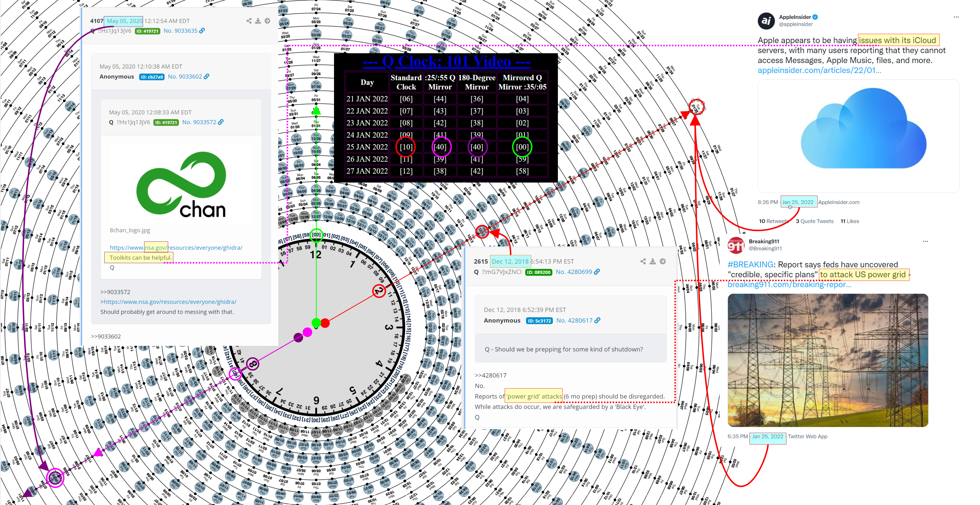Image resolution: width=980 pixels, height=505 pixels.
Task: Click the Twitter Web App source label
Action: click(x=807, y=436)
